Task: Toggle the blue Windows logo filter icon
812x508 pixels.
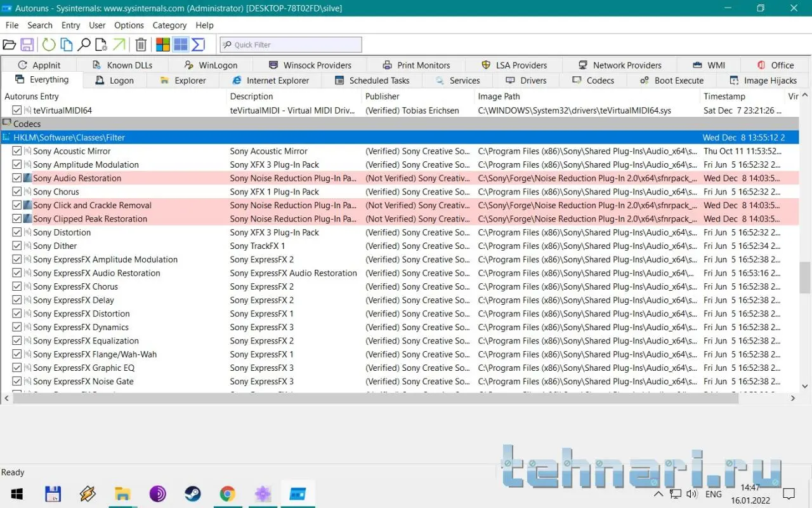Action: tap(181, 44)
